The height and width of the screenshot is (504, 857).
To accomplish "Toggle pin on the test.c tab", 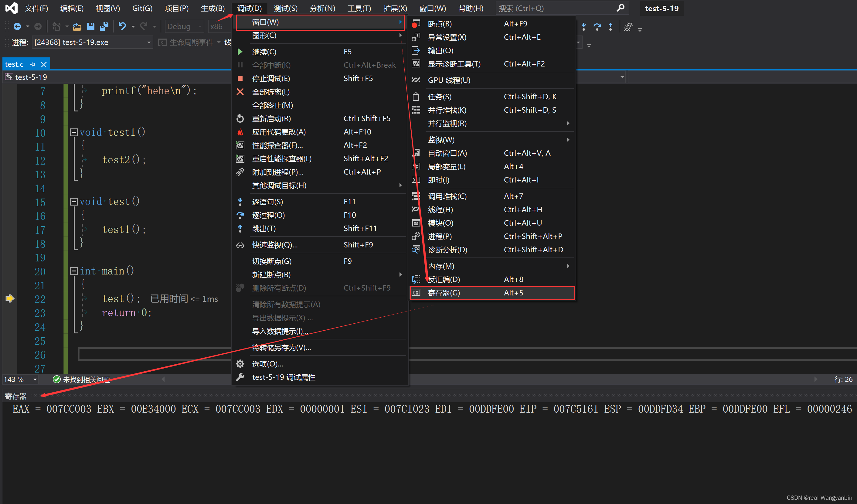I will pos(33,64).
